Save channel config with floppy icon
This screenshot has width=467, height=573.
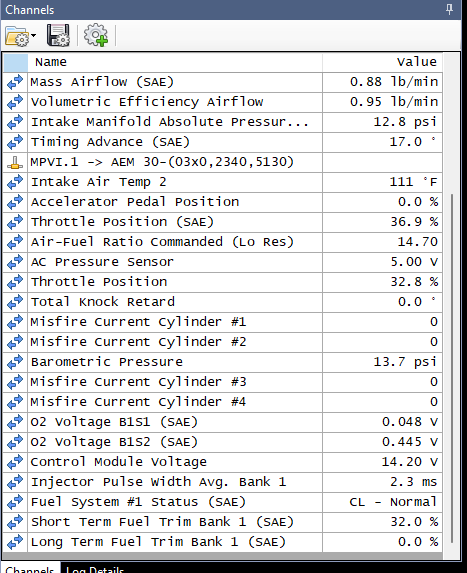coord(58,35)
